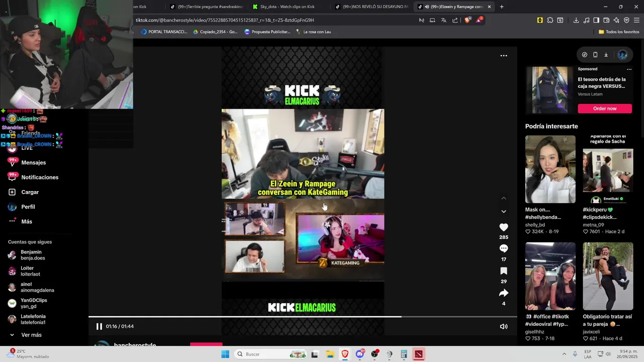
Task: Click the TikTok coins icon in top pill
Action: pyautogui.click(x=584, y=55)
